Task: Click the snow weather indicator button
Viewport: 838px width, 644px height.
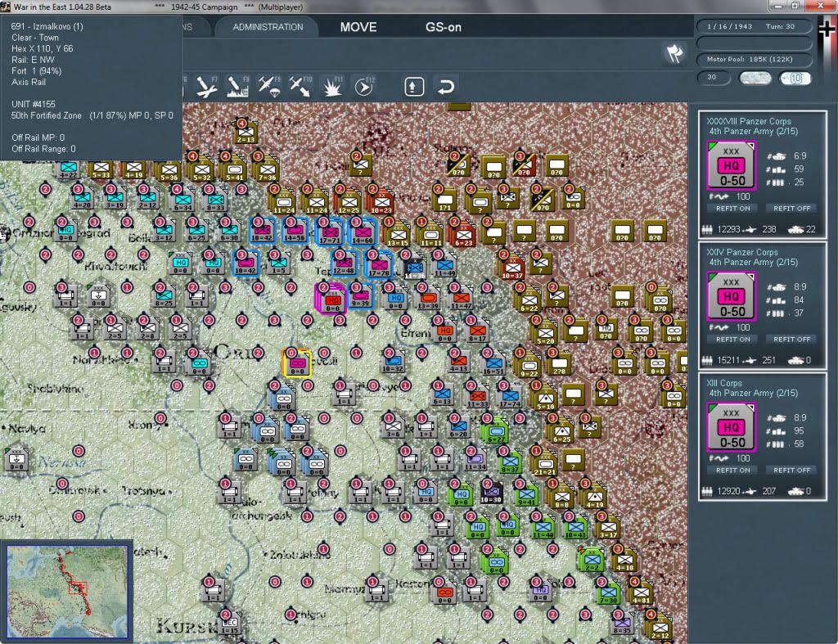Action: click(x=755, y=78)
